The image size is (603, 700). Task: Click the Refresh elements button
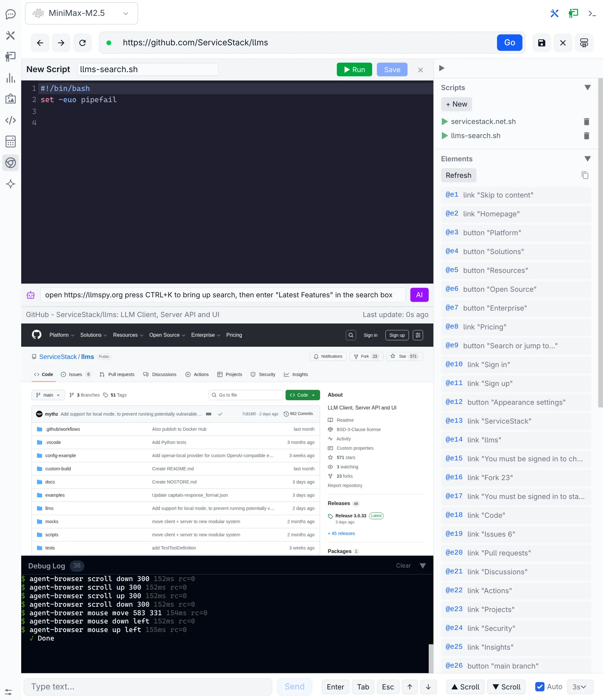tap(458, 175)
